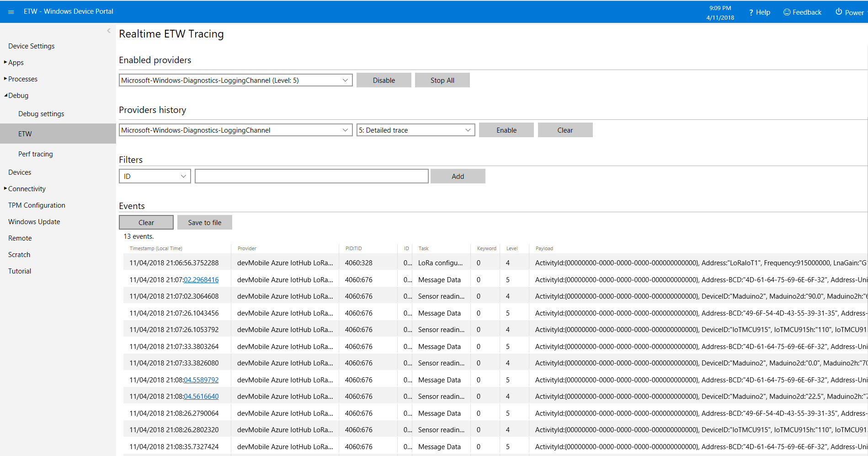Select the PID:TID cell 4060:328

pyautogui.click(x=358, y=263)
